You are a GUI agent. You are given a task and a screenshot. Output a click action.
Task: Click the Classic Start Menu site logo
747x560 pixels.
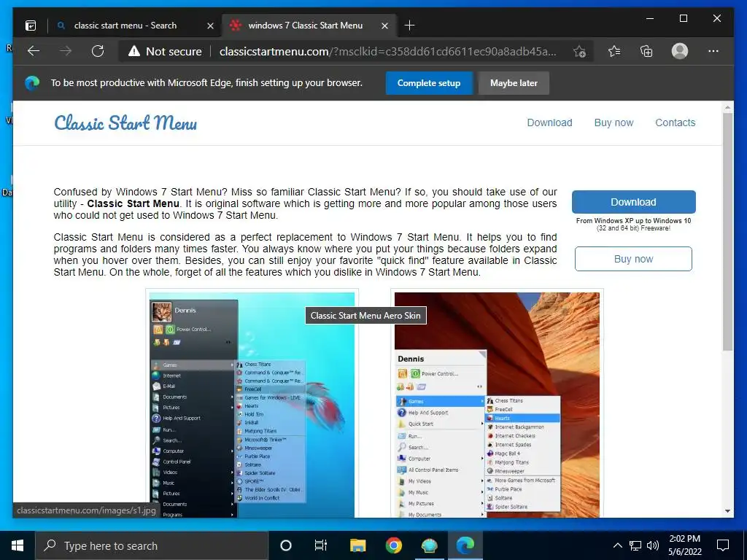[x=125, y=122]
